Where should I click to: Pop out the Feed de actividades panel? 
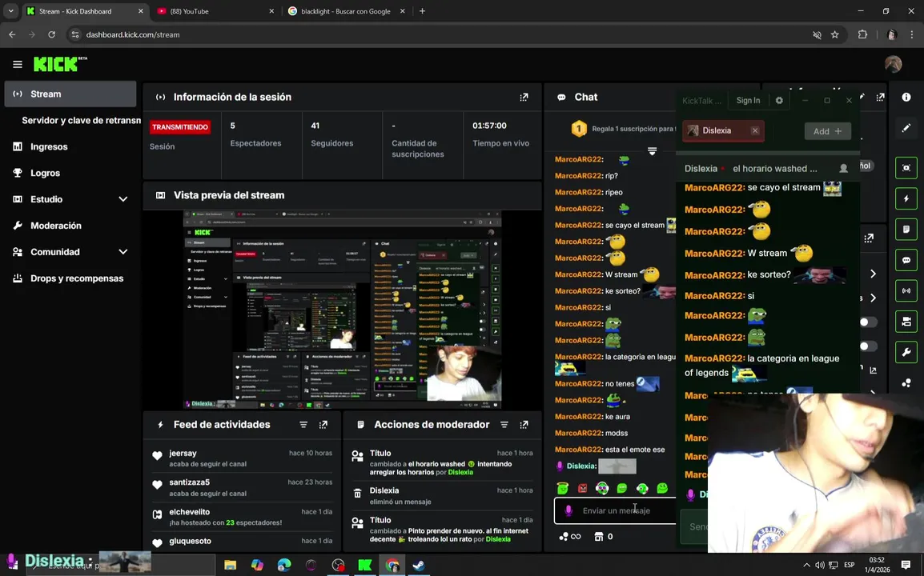323,425
